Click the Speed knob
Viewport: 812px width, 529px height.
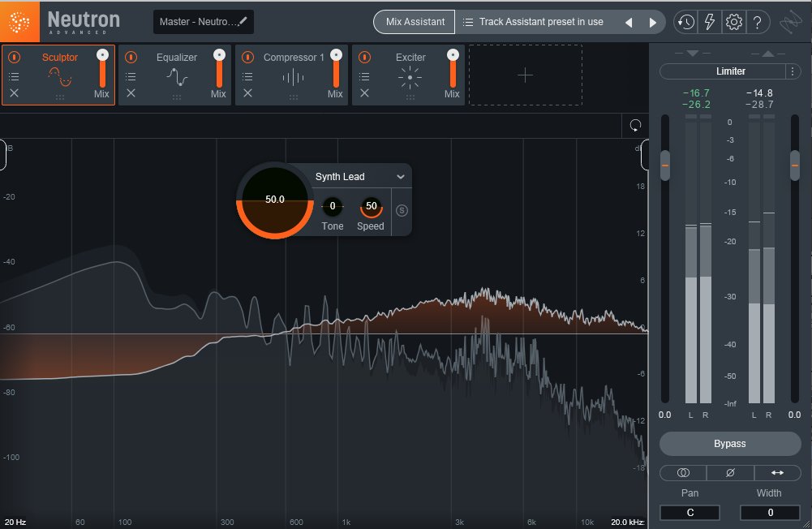pyautogui.click(x=372, y=206)
